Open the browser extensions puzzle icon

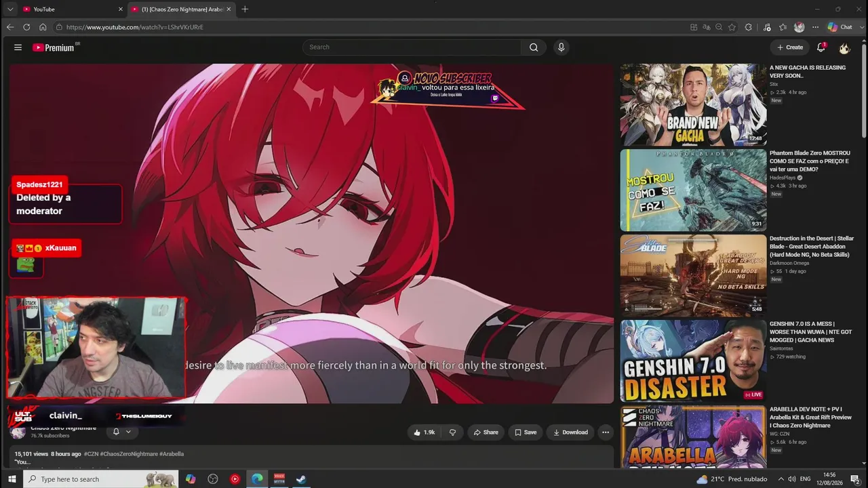(x=748, y=27)
